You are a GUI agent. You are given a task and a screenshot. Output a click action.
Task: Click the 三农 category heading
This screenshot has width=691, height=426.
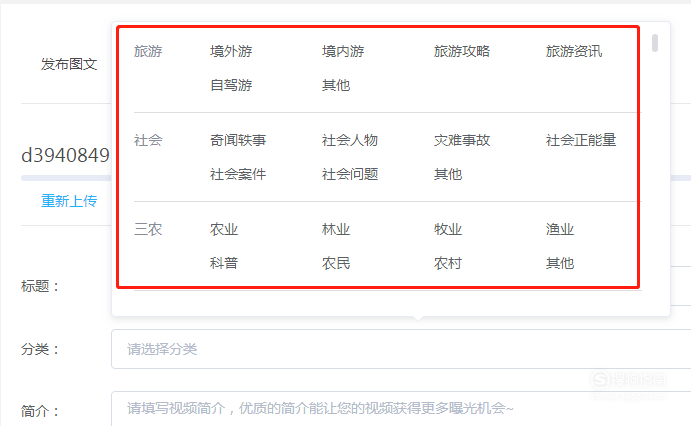(x=148, y=230)
